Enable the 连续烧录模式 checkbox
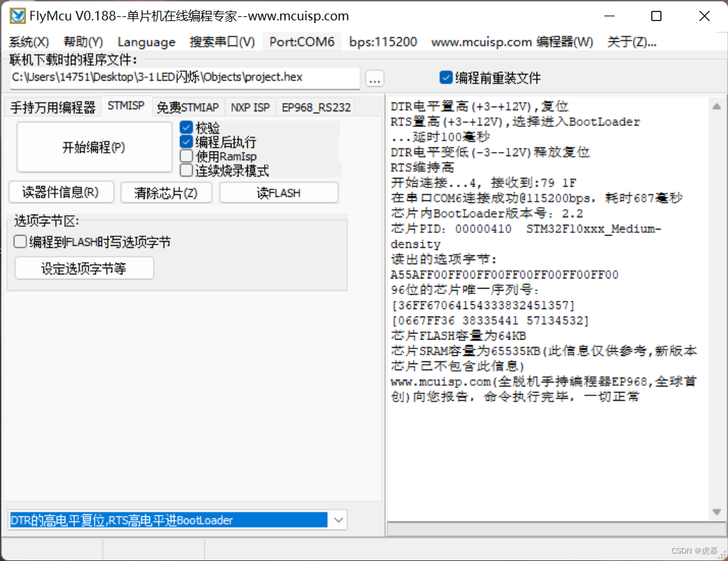Viewport: 728px width, 561px height. point(186,170)
